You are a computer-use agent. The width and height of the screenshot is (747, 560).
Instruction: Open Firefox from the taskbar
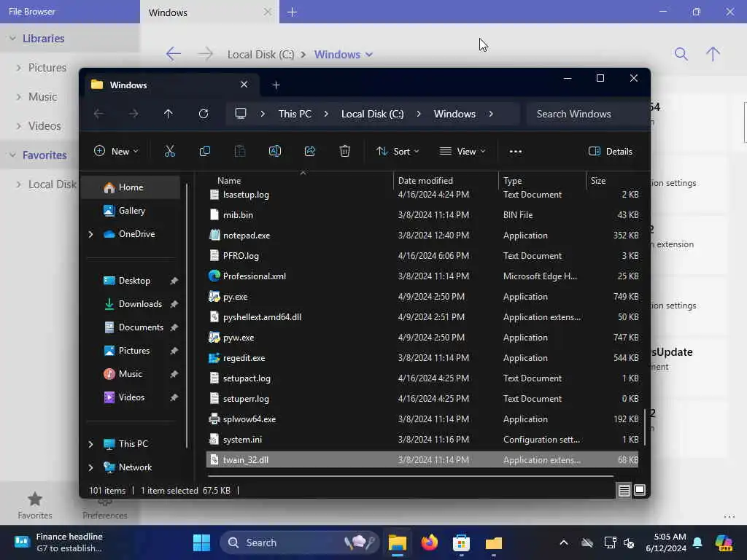[429, 542]
